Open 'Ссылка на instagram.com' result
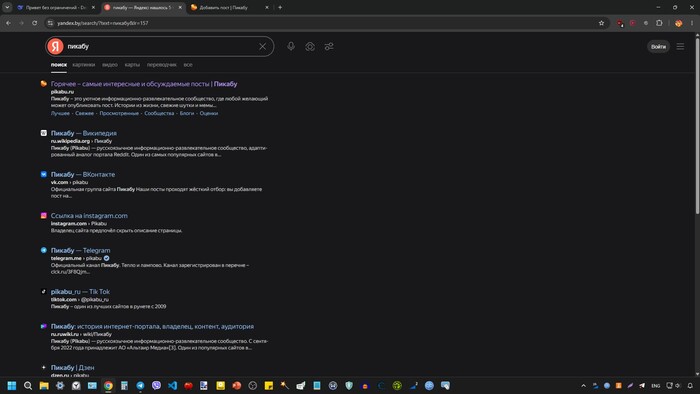Screen dimensions: 700x394 coord(89,216)
